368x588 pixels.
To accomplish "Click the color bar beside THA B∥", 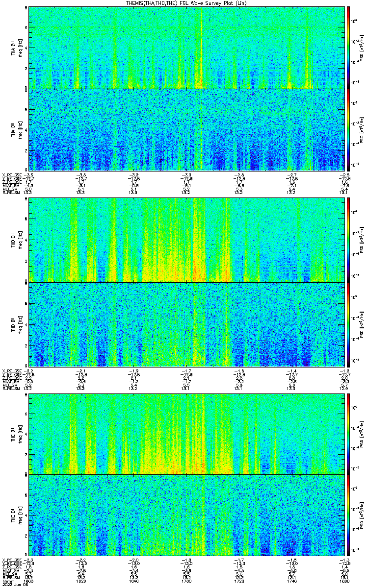I will 349,129.
